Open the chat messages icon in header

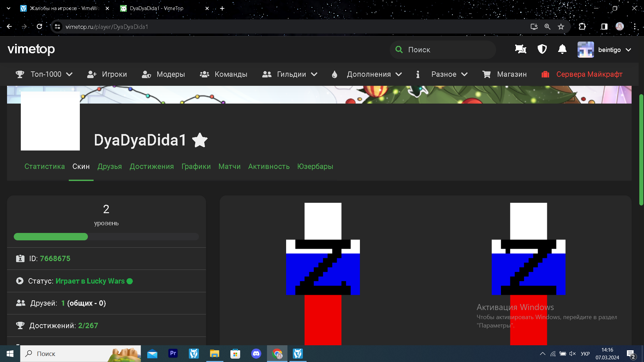521,50
